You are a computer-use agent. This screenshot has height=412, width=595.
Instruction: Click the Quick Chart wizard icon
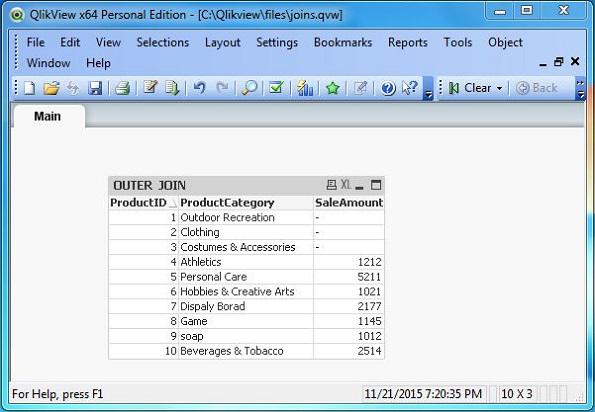(x=305, y=88)
